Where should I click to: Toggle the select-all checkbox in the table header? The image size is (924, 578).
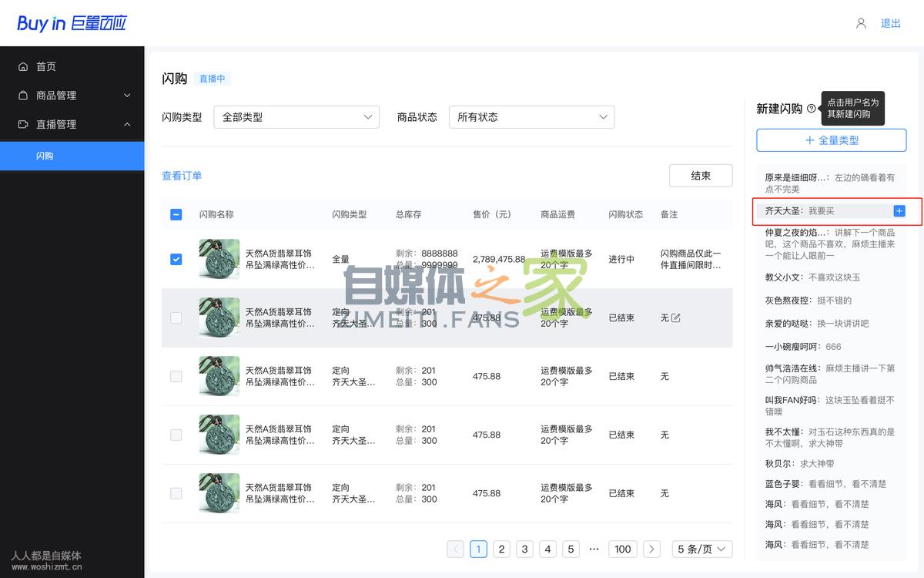pyautogui.click(x=176, y=214)
